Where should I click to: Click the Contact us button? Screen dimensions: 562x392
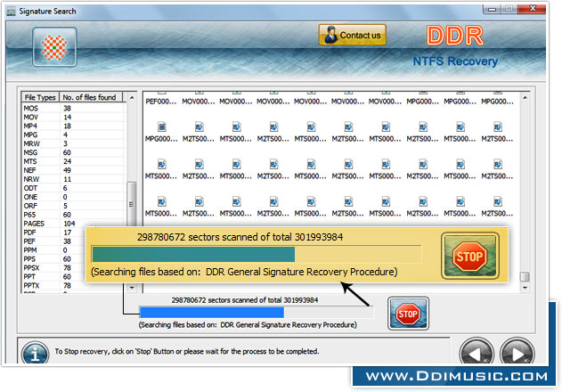tap(353, 35)
